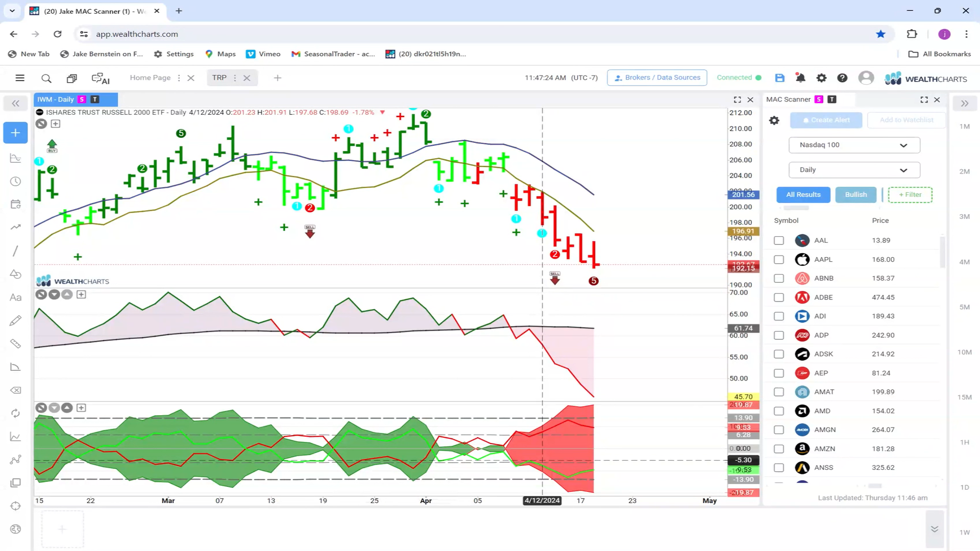Open Home Page tab options menu

179,78
